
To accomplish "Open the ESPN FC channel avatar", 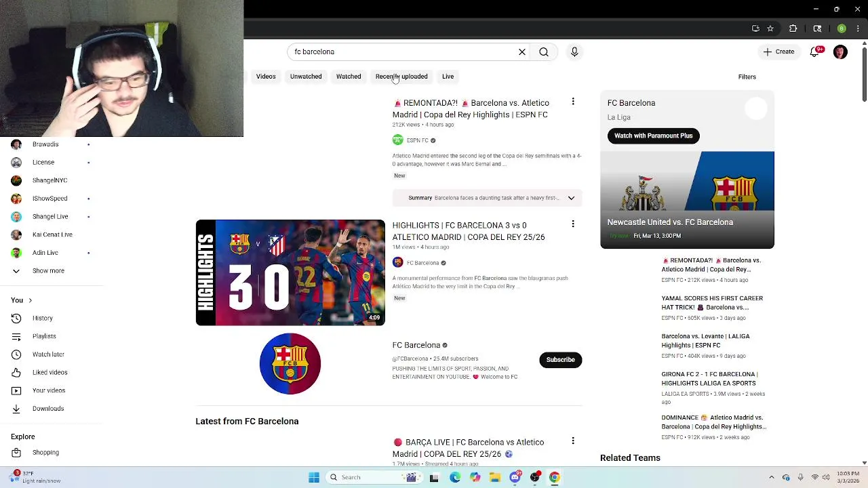I will coord(397,140).
